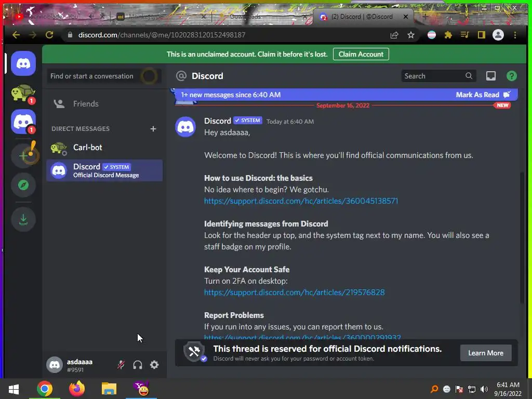Screen dimensions: 532x399
Task: Toggle microphone mute in user panel
Action: tap(121, 365)
